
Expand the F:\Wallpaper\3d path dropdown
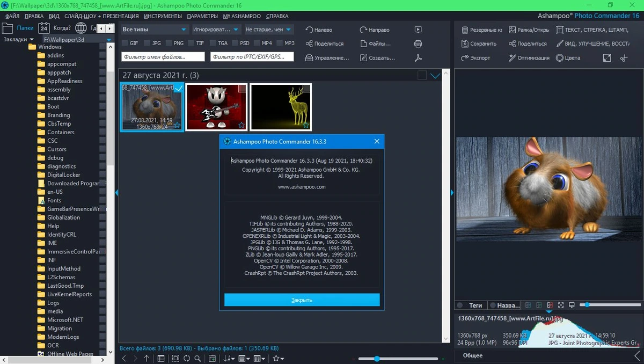click(x=109, y=40)
